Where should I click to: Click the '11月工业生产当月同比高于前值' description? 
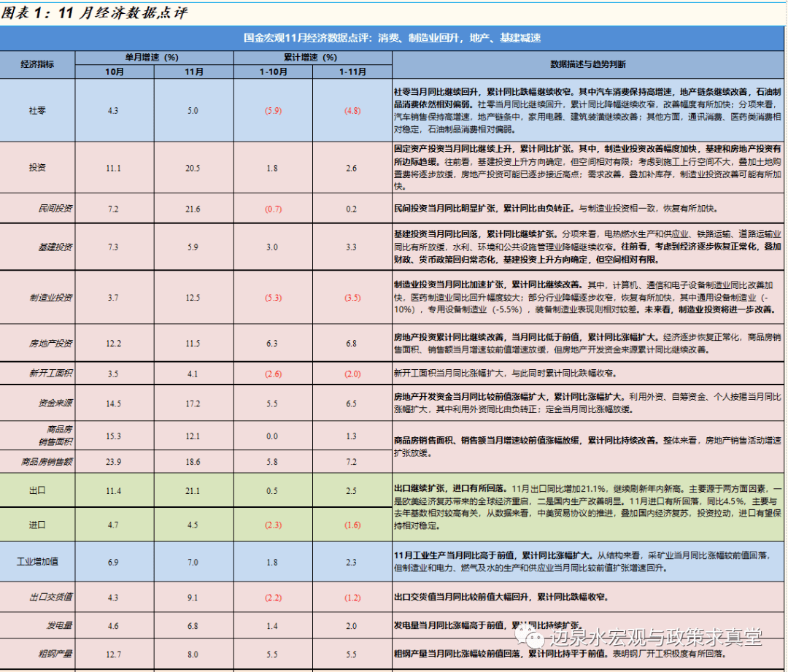(583, 561)
